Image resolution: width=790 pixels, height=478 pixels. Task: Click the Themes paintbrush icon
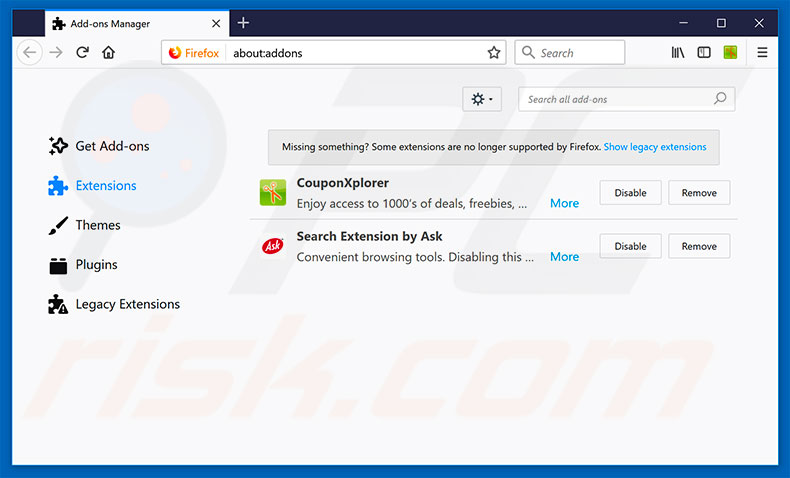coord(58,225)
